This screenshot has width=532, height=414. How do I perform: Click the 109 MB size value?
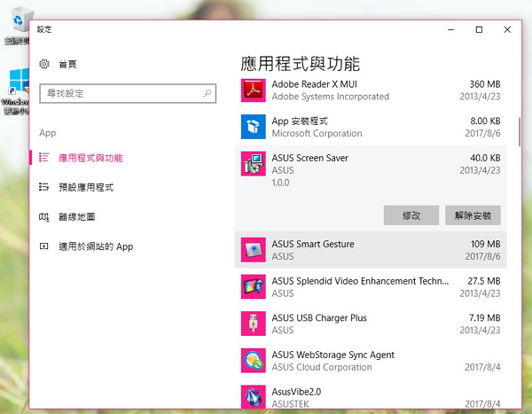pyautogui.click(x=486, y=244)
